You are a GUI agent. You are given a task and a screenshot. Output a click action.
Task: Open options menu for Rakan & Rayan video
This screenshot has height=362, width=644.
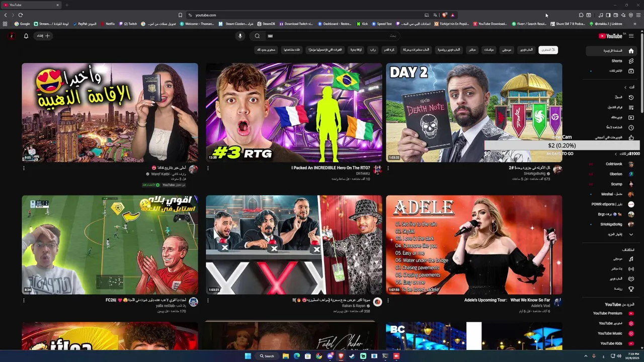pos(208,301)
